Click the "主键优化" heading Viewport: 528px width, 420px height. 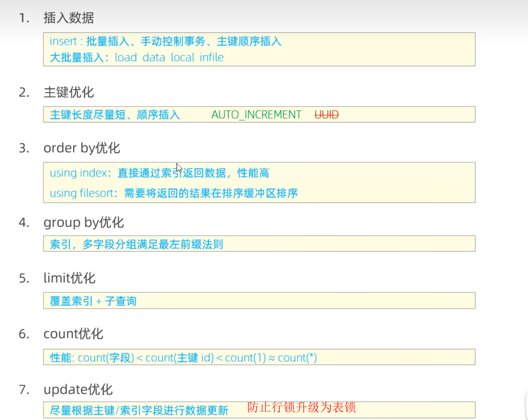click(68, 92)
